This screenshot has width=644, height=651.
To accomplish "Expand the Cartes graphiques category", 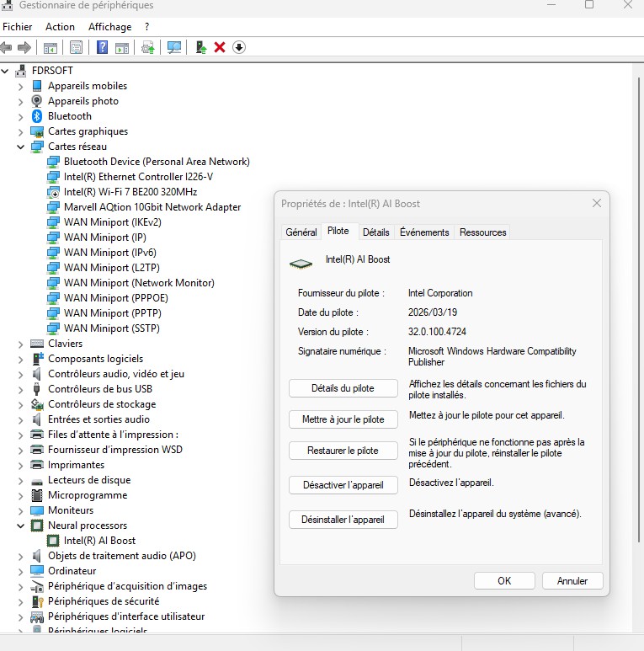I will click(21, 131).
